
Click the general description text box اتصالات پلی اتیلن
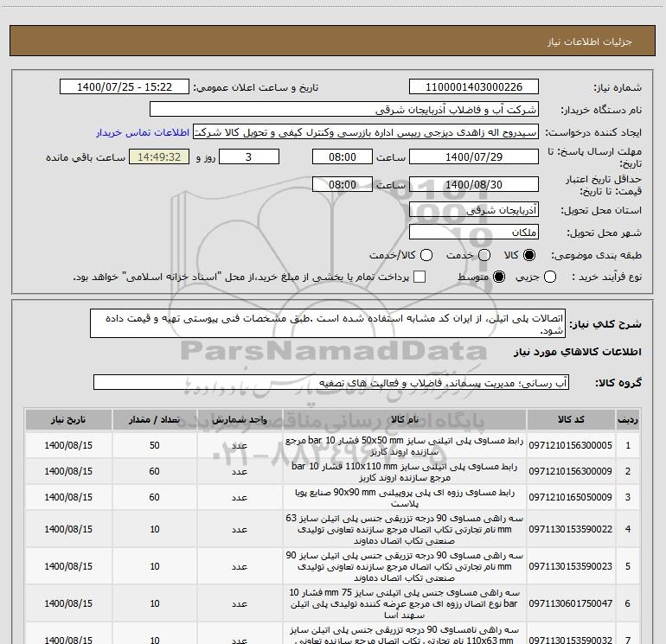[x=328, y=324]
